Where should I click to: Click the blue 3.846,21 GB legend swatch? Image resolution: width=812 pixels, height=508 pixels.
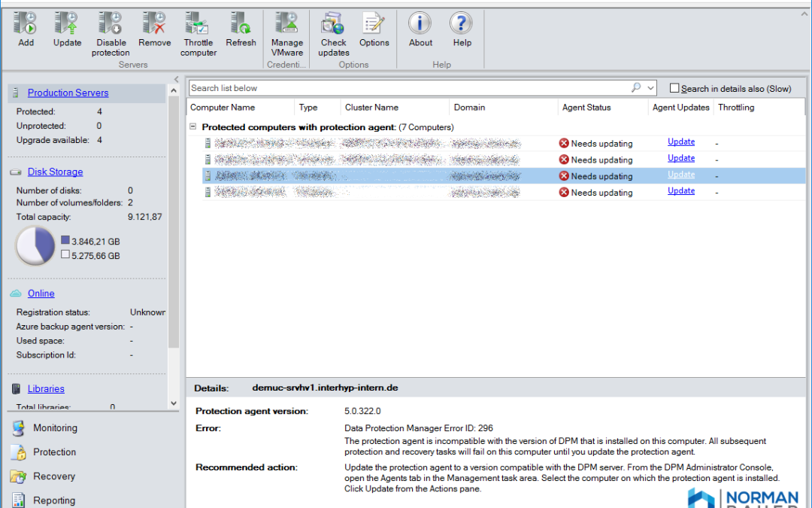tap(65, 240)
